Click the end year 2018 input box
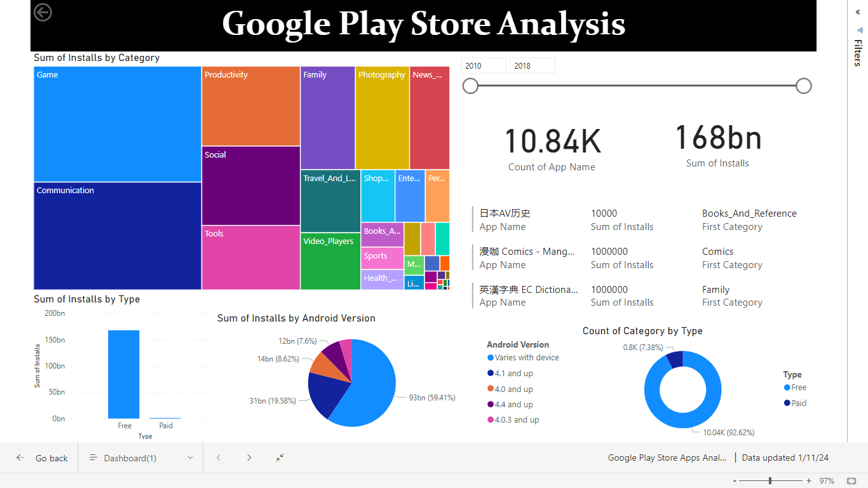 click(532, 65)
